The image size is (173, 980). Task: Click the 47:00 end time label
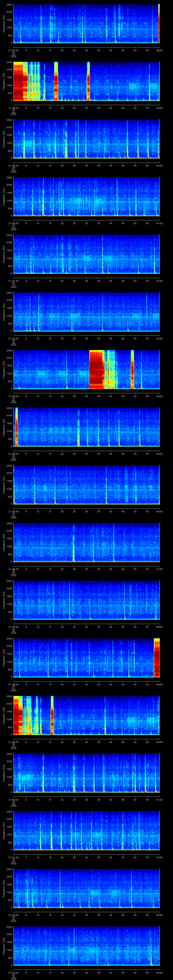tap(159, 569)
